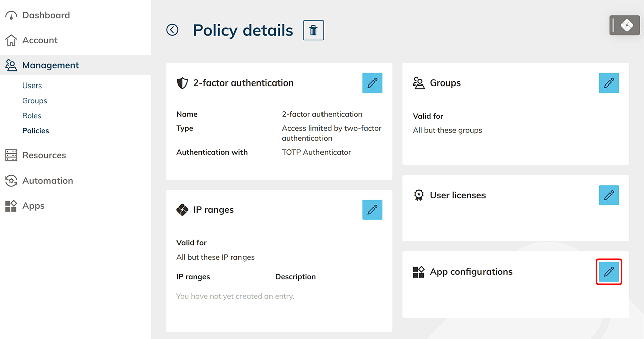Viewport: 644px width, 339px height.
Task: Select the Groups submenu link
Action: pos(34,101)
